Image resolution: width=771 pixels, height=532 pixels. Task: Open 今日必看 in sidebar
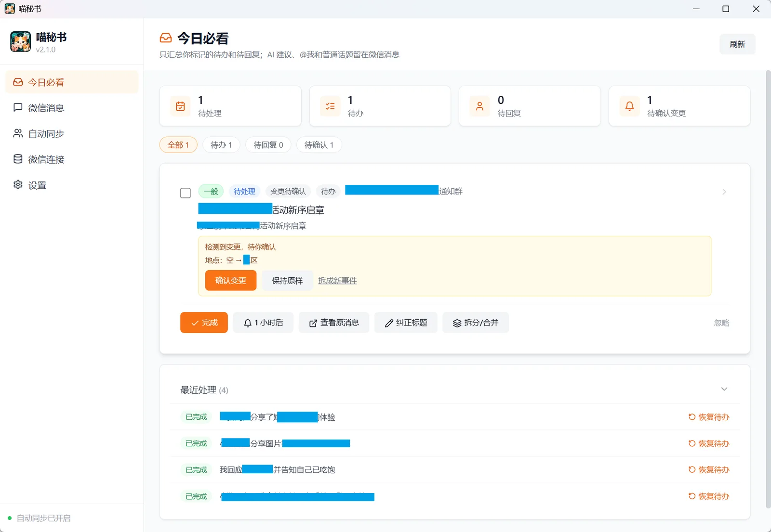click(72, 82)
